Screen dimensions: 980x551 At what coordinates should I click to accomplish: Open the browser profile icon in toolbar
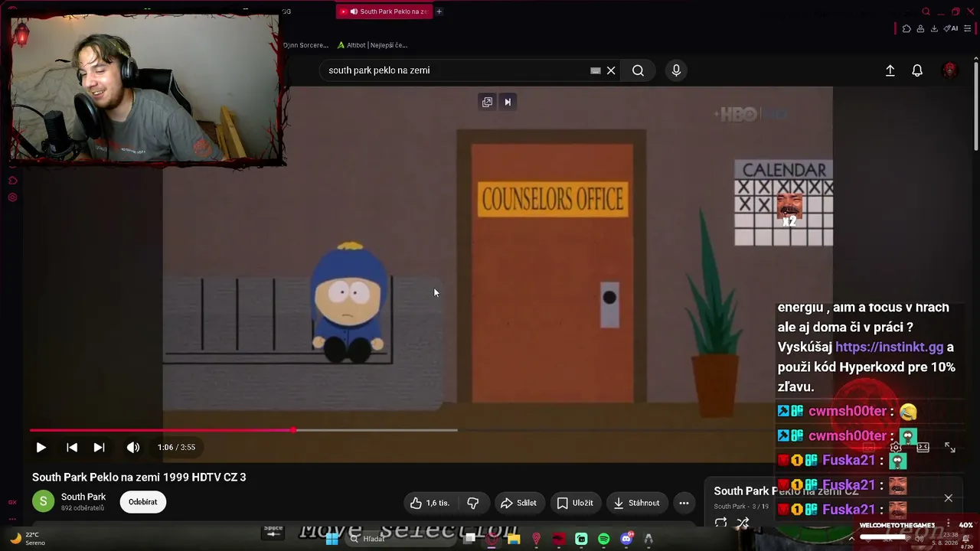[x=920, y=28]
